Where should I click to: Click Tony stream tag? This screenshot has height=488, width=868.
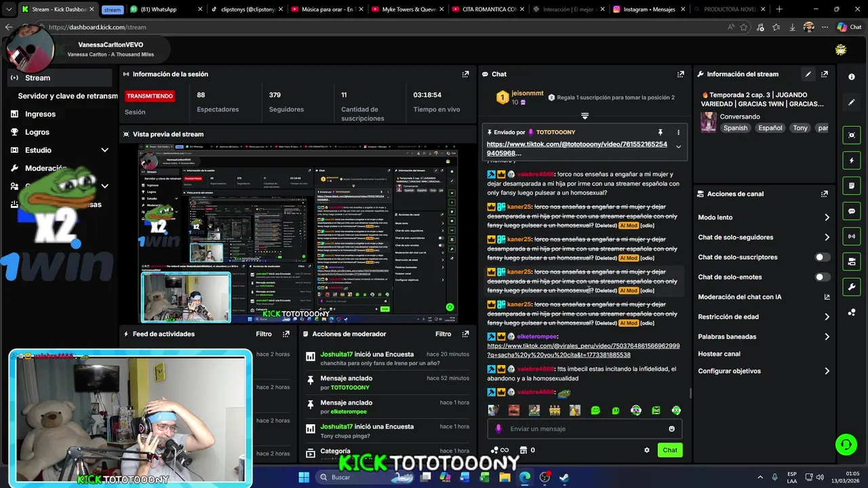pos(800,128)
